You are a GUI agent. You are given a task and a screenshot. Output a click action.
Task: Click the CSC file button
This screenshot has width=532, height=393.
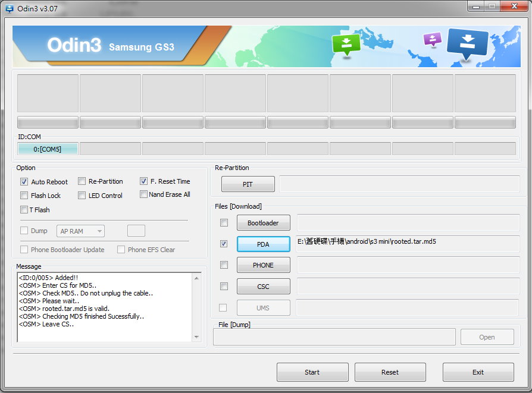coord(263,287)
